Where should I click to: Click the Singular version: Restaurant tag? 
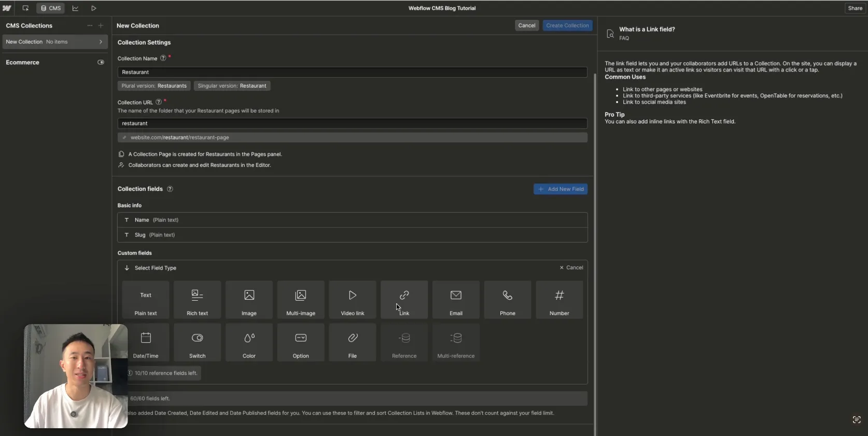pos(232,86)
